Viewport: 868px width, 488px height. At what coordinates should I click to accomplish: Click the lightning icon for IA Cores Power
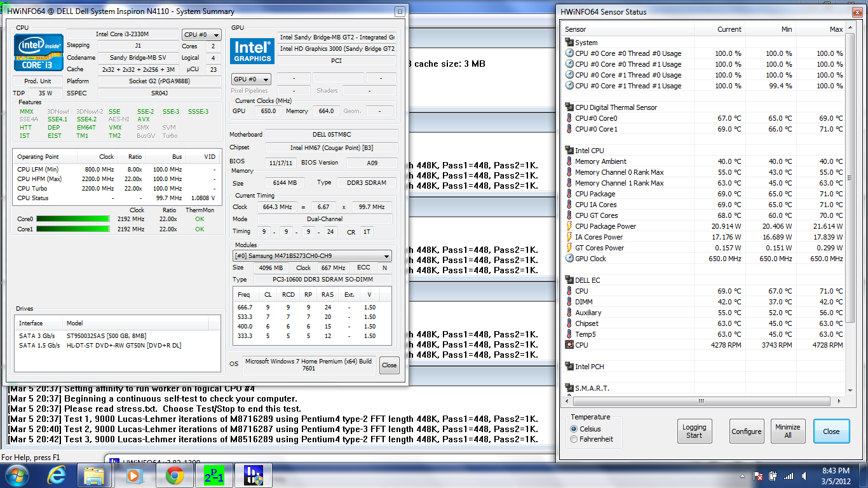(x=569, y=237)
